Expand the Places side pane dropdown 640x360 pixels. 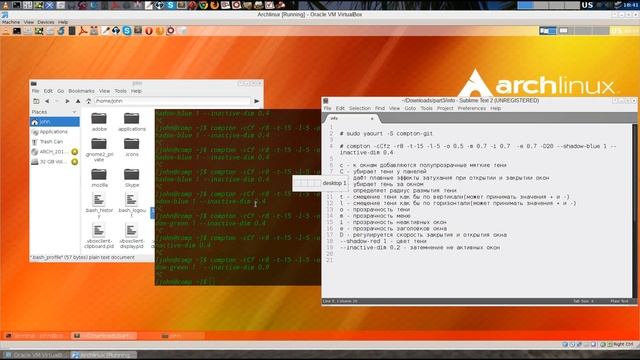pos(74,112)
